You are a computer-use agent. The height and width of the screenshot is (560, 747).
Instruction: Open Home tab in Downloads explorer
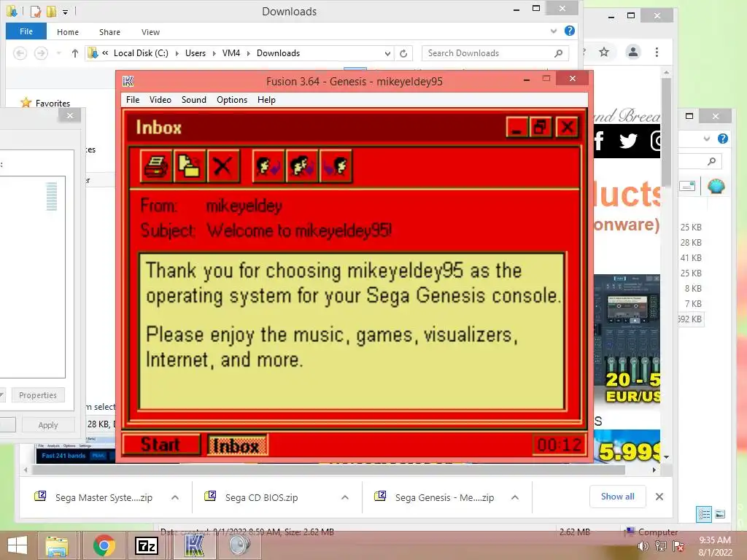pos(68,32)
